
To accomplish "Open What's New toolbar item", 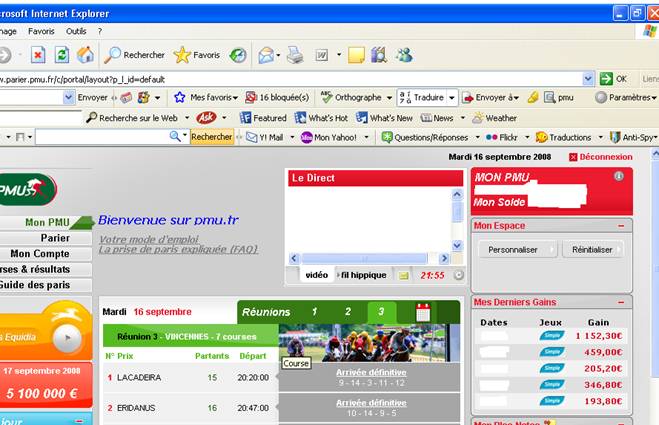I will point(384,118).
